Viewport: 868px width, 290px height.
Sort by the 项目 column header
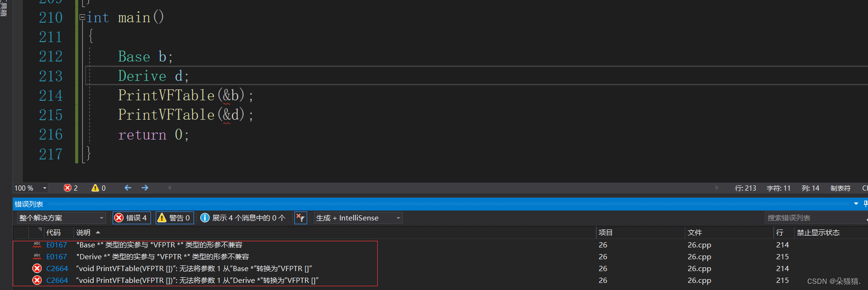point(606,232)
